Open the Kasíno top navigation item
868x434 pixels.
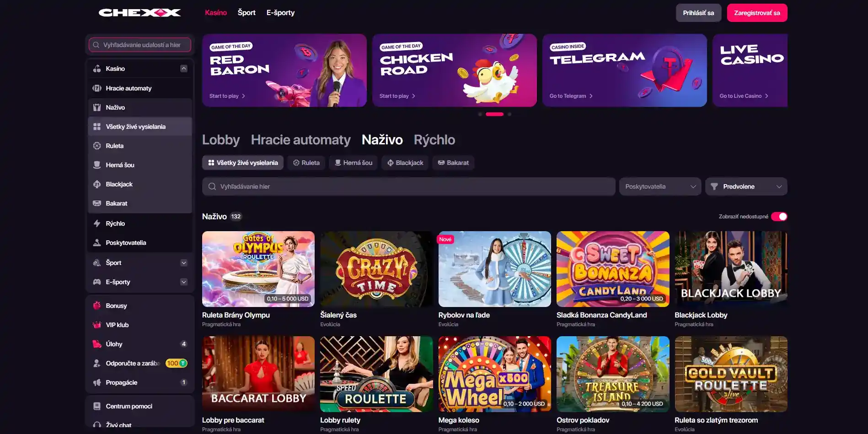tap(216, 12)
